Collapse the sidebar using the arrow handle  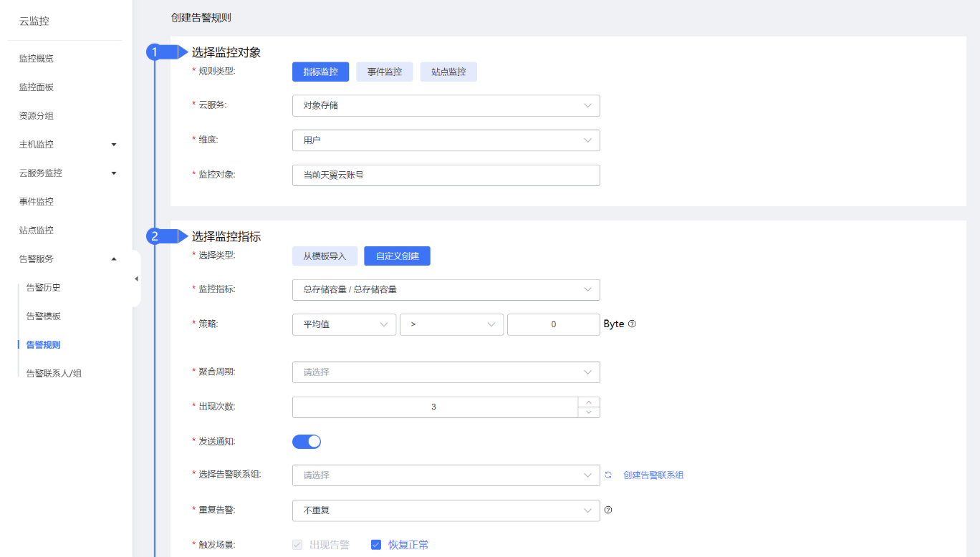pos(136,278)
